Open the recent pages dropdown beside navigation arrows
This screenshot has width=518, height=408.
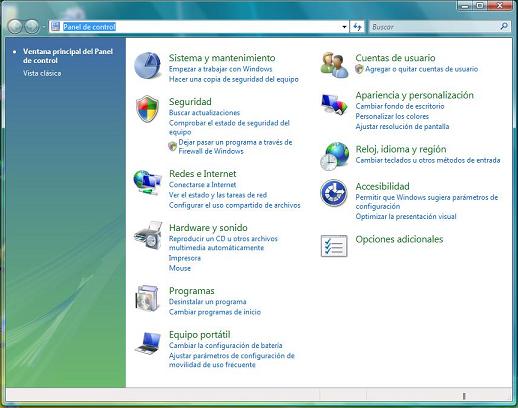44,27
